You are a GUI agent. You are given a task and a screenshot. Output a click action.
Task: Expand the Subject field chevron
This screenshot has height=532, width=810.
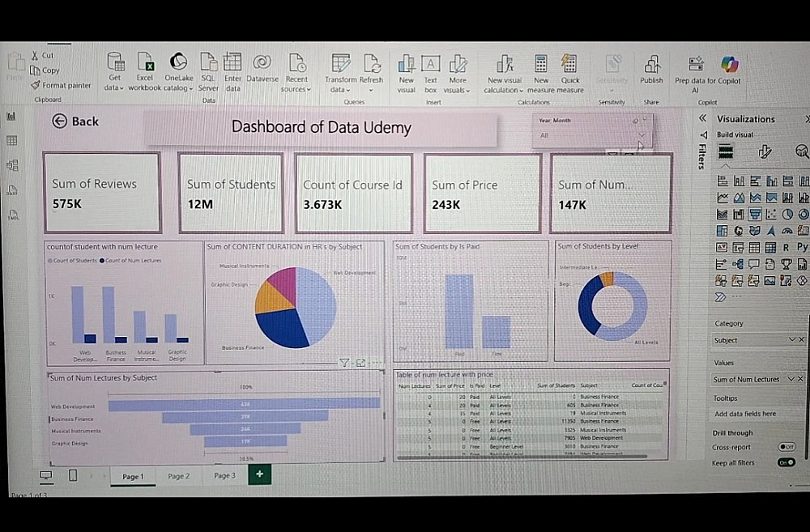(791, 339)
